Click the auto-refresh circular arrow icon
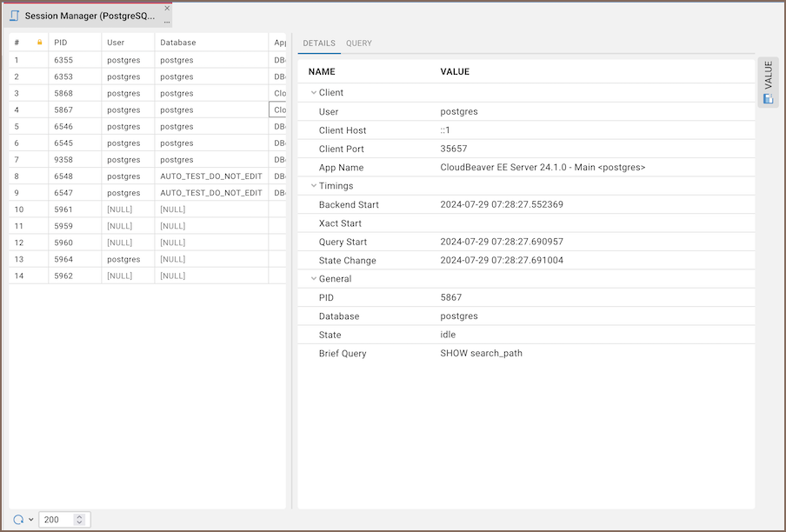The height and width of the screenshot is (532, 786). [x=18, y=520]
